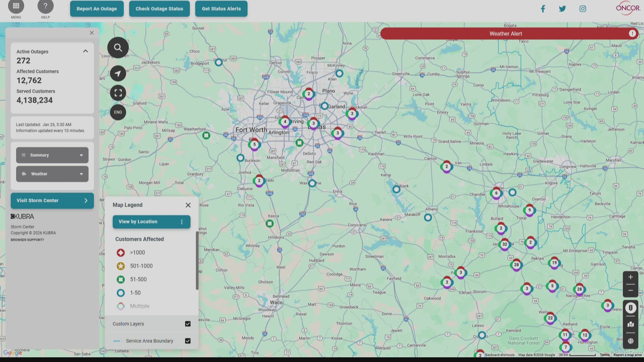The height and width of the screenshot is (362, 644).
Task: Zoom out using the minus control
Action: click(x=631, y=290)
